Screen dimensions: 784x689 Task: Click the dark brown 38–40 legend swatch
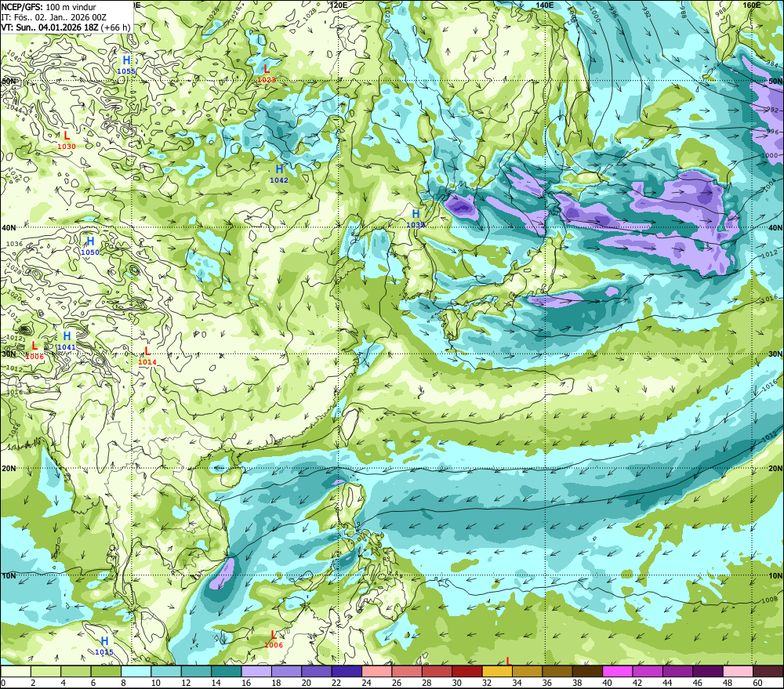click(x=587, y=672)
